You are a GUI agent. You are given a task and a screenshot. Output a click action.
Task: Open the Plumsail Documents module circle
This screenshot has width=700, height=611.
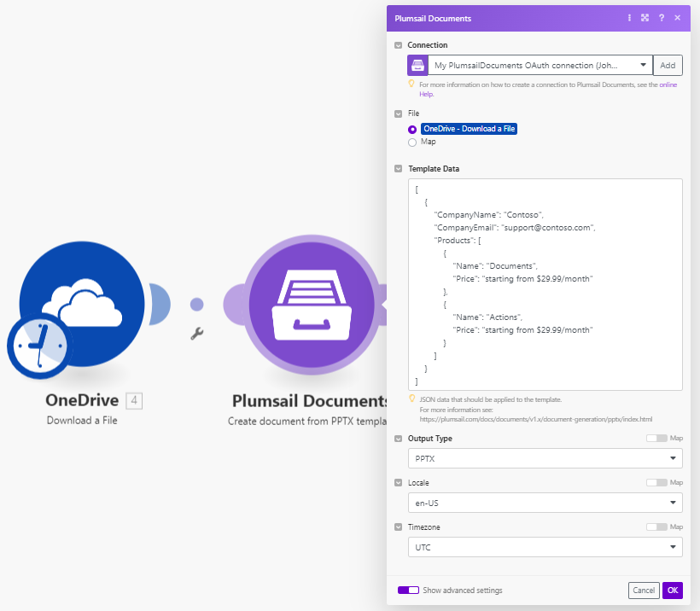(x=312, y=305)
